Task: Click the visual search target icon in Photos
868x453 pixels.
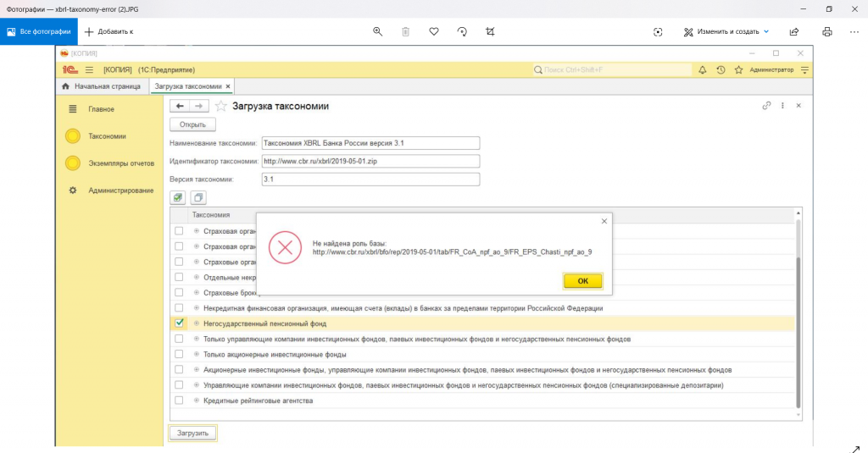Action: coord(658,31)
